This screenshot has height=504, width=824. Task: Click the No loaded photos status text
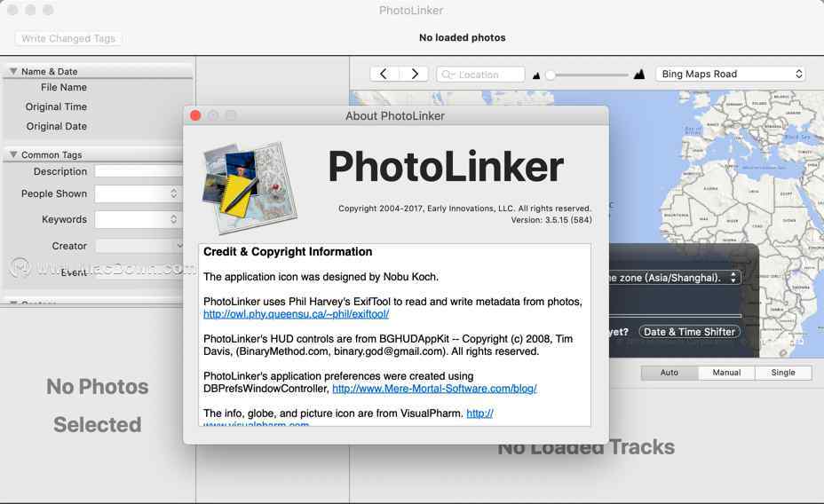point(463,37)
